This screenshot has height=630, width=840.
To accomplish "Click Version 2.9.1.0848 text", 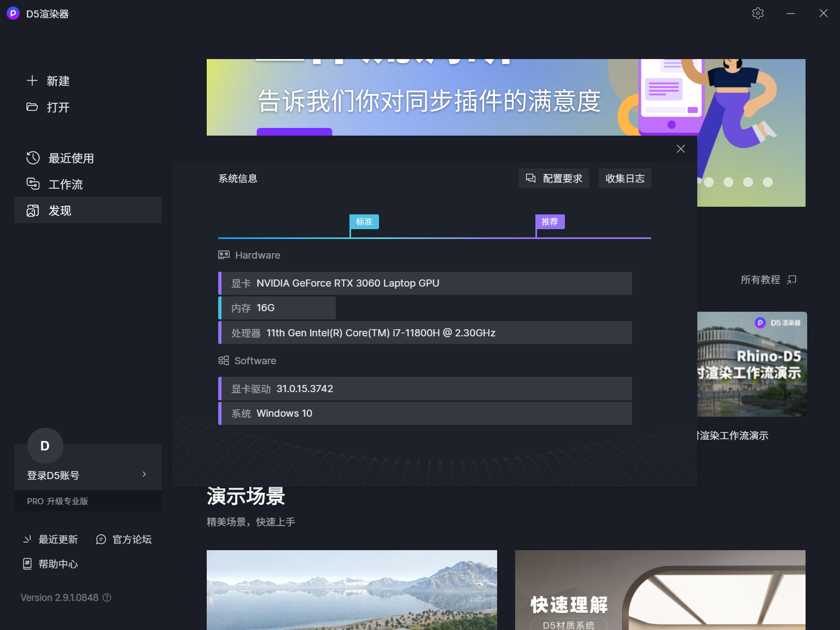I will point(60,598).
